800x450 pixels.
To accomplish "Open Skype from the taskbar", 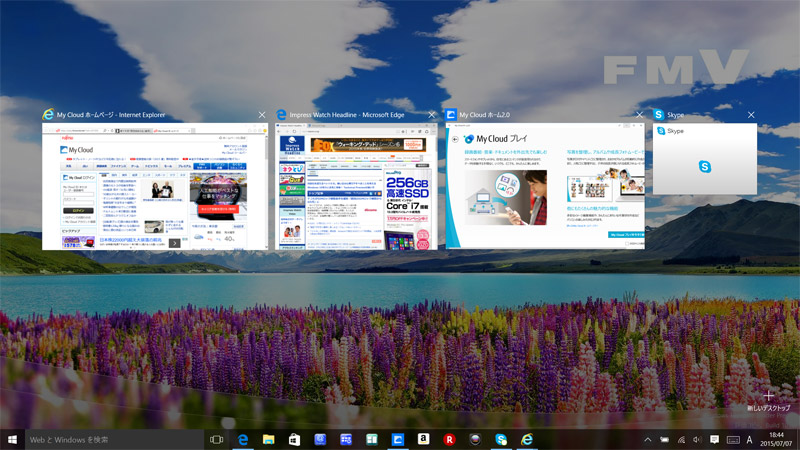I will [501, 439].
